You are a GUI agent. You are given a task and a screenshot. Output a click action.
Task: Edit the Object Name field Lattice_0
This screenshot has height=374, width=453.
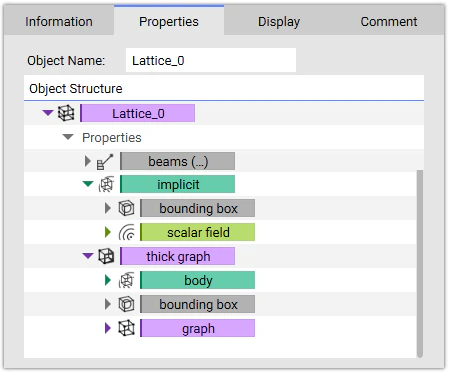(x=211, y=60)
